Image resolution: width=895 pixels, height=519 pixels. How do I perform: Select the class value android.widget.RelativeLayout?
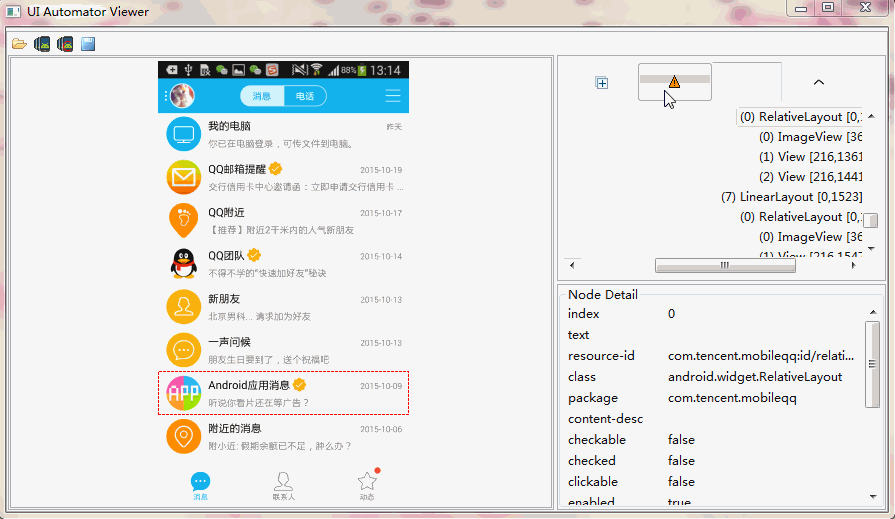coord(755,377)
